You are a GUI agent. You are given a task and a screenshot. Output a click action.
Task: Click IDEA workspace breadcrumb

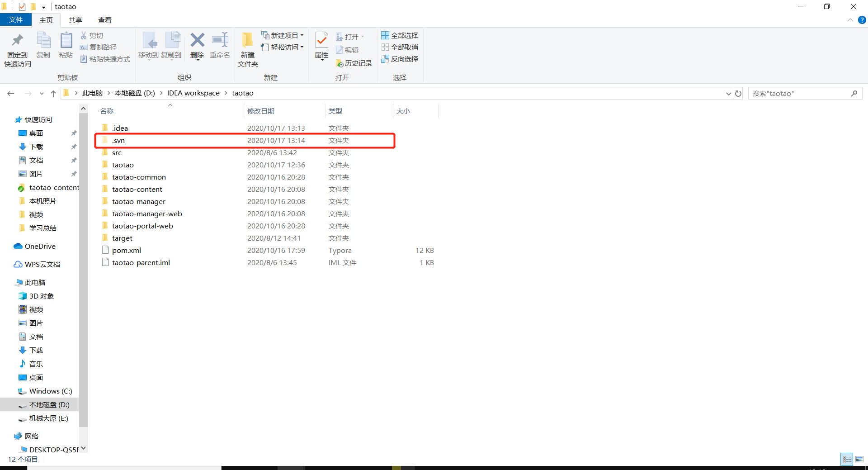tap(193, 93)
